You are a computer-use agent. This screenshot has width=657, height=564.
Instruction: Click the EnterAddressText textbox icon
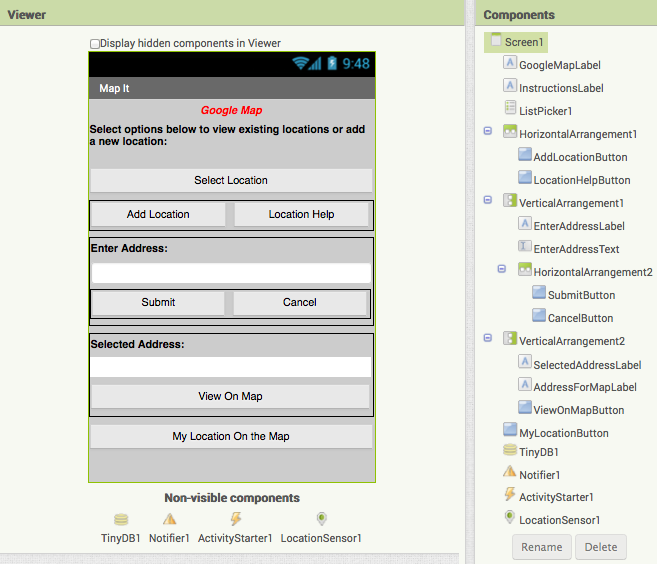[x=525, y=246]
